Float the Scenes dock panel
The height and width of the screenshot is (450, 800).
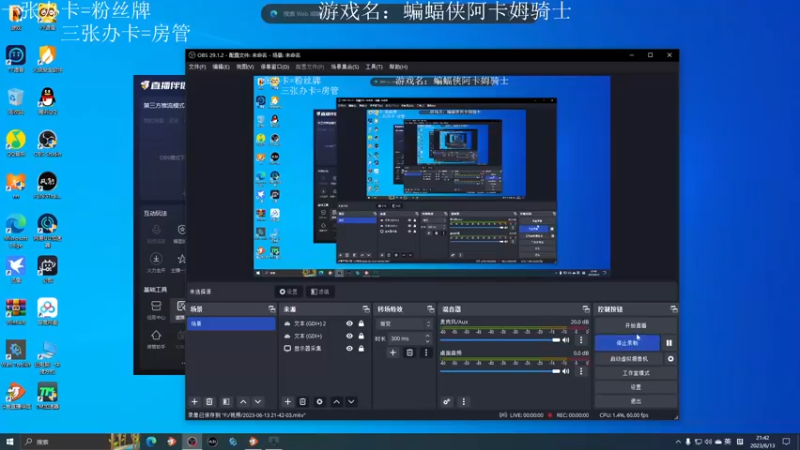(x=271, y=309)
